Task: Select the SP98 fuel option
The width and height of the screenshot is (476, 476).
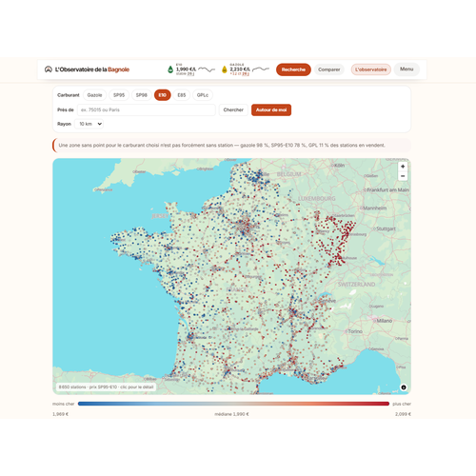Action: (x=142, y=95)
